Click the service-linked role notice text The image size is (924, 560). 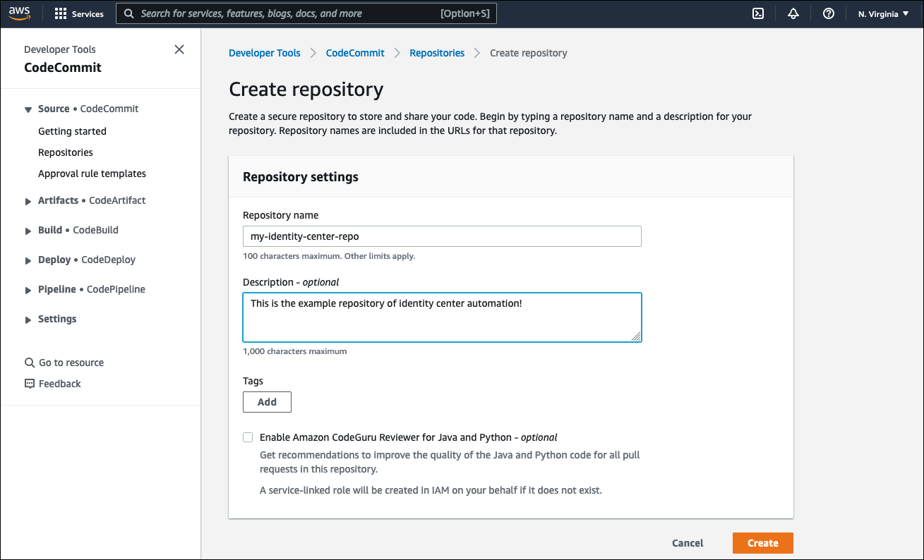tap(431, 490)
